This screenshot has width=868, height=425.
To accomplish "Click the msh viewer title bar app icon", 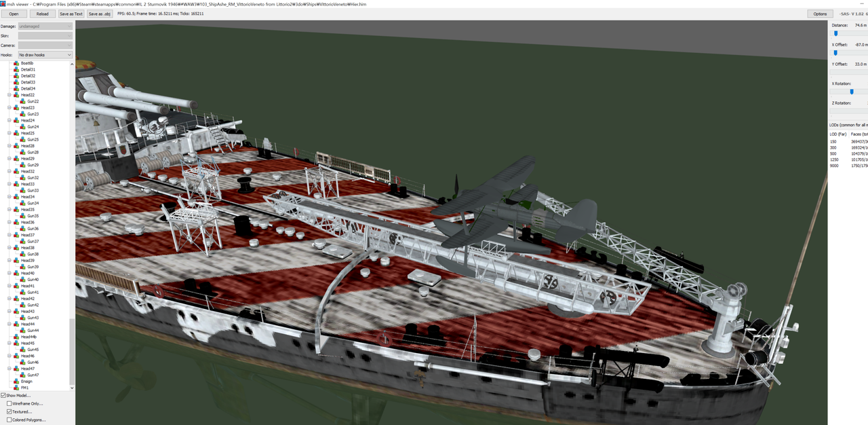I will [x=3, y=3].
